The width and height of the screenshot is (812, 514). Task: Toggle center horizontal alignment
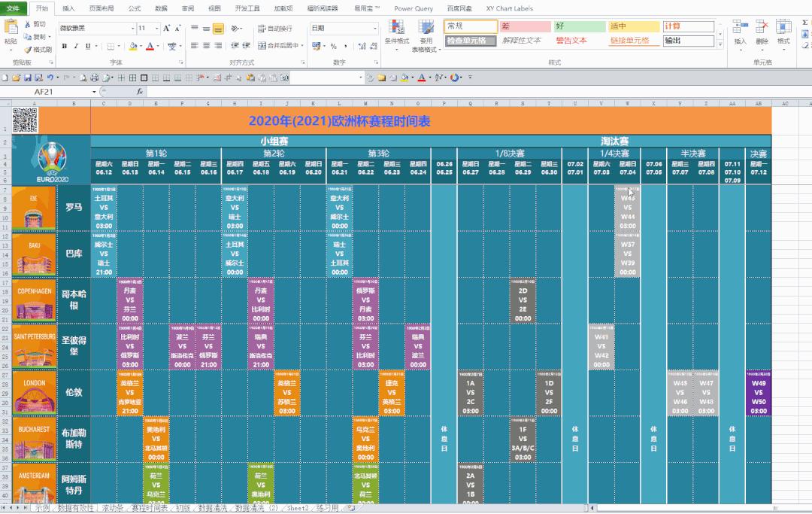tap(206, 46)
